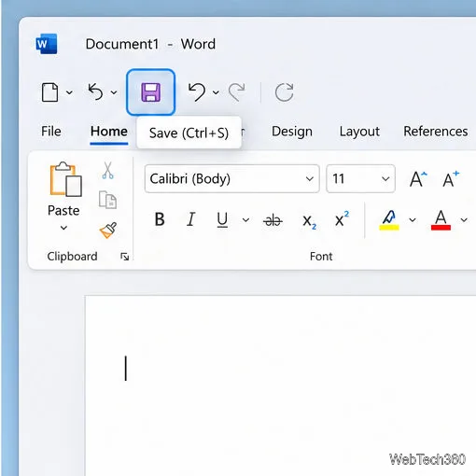476x476 pixels.
Task: Toggle Underline formatting
Action: coord(222,219)
